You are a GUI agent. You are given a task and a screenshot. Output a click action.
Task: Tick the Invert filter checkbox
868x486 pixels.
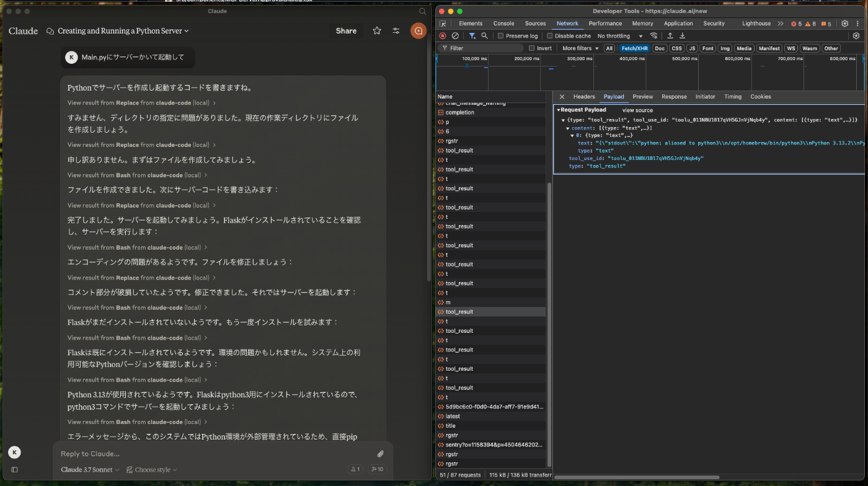(532, 48)
